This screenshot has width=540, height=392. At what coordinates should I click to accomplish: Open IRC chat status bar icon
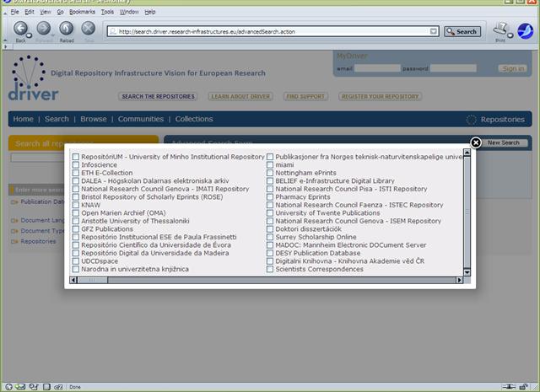click(x=58, y=387)
